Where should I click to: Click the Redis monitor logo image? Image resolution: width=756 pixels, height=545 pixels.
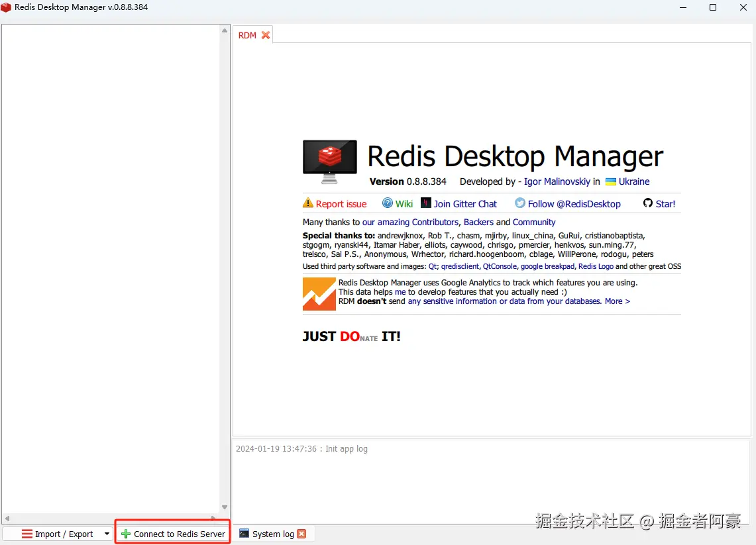330,162
